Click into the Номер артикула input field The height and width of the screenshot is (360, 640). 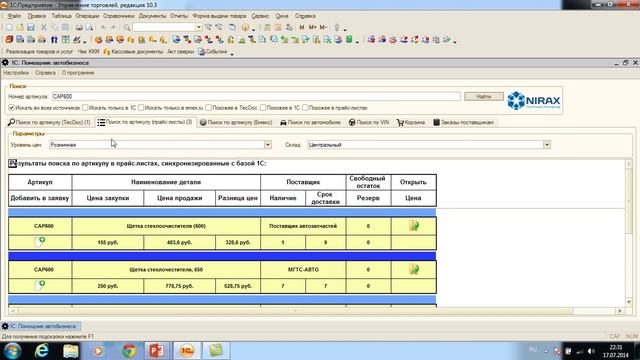click(256, 96)
